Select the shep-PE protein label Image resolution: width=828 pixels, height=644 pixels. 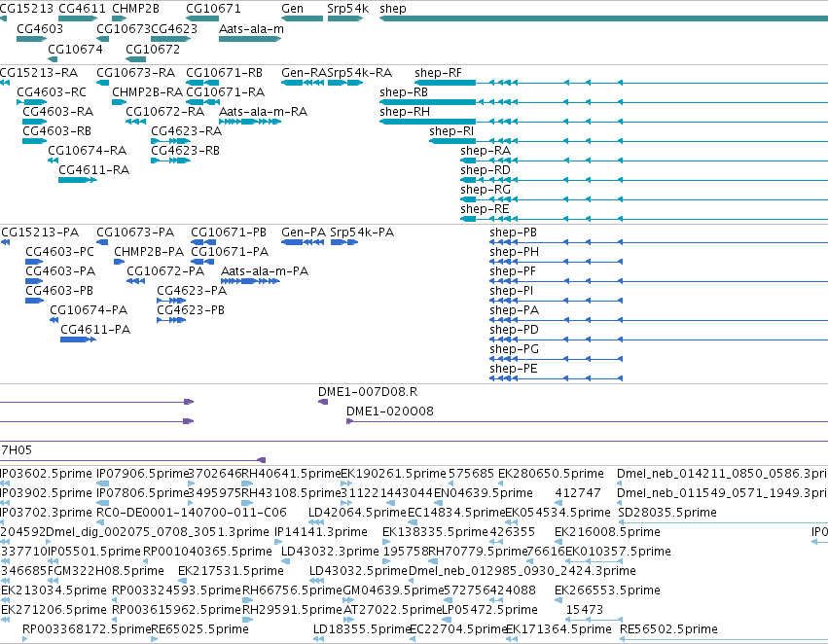click(x=514, y=369)
